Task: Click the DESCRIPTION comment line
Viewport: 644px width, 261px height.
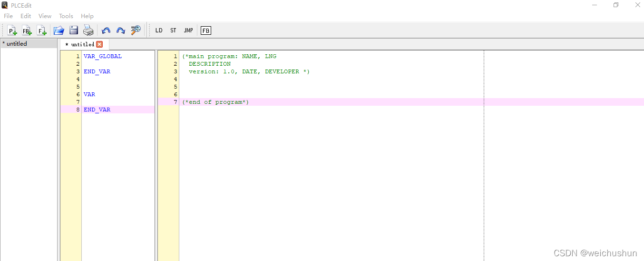Action: tap(210, 64)
